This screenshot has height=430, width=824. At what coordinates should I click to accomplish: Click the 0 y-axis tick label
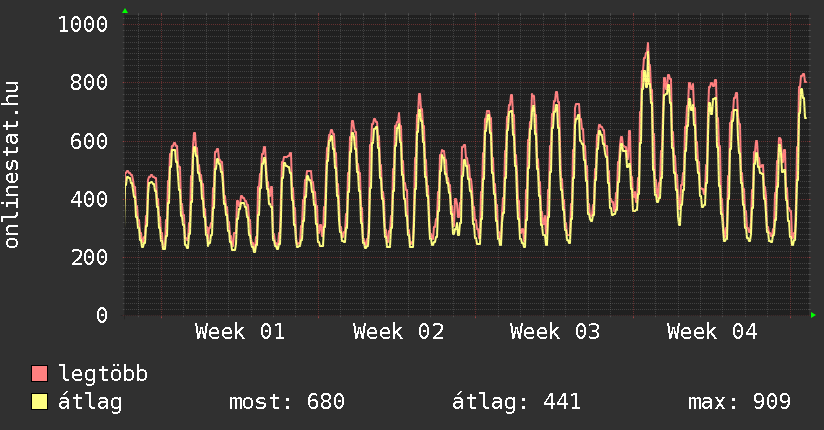click(101, 316)
